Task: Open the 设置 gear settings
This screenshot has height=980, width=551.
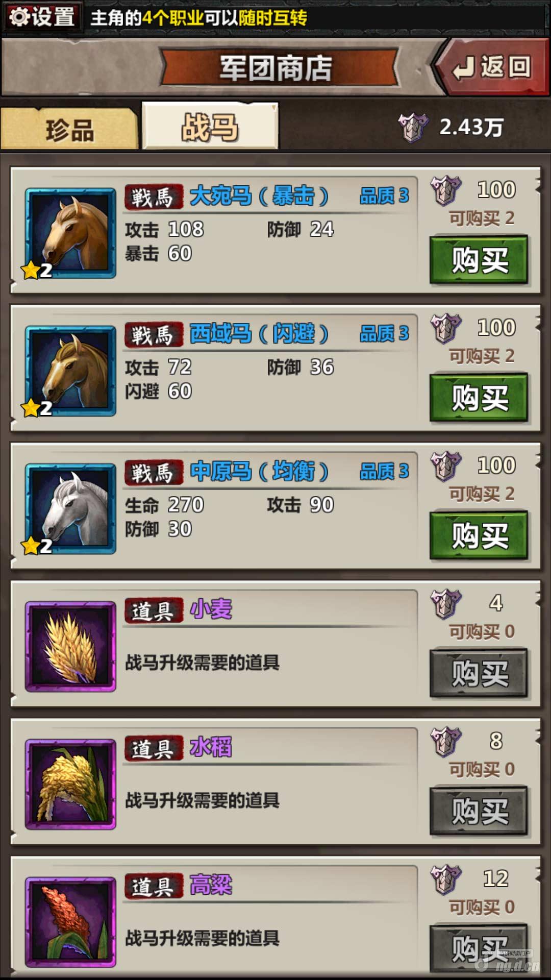Action: click(x=43, y=17)
